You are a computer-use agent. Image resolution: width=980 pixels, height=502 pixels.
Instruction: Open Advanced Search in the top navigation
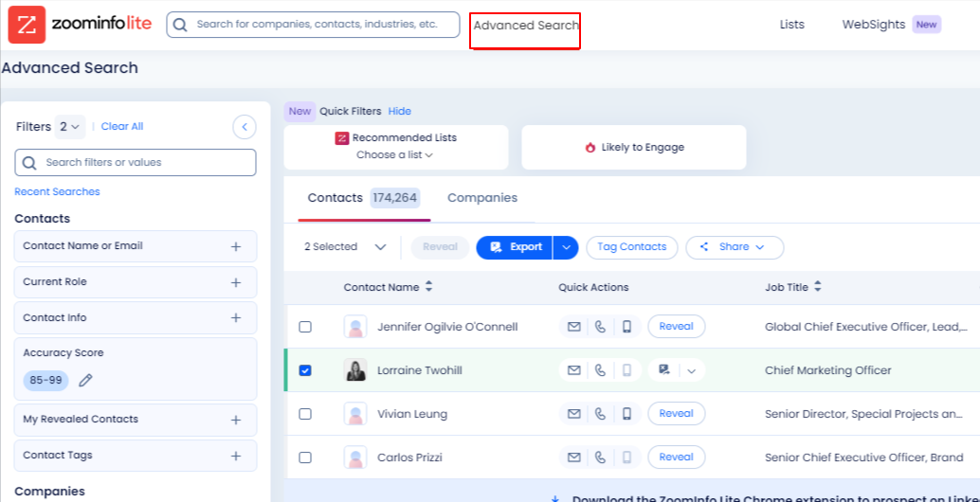[x=526, y=26]
